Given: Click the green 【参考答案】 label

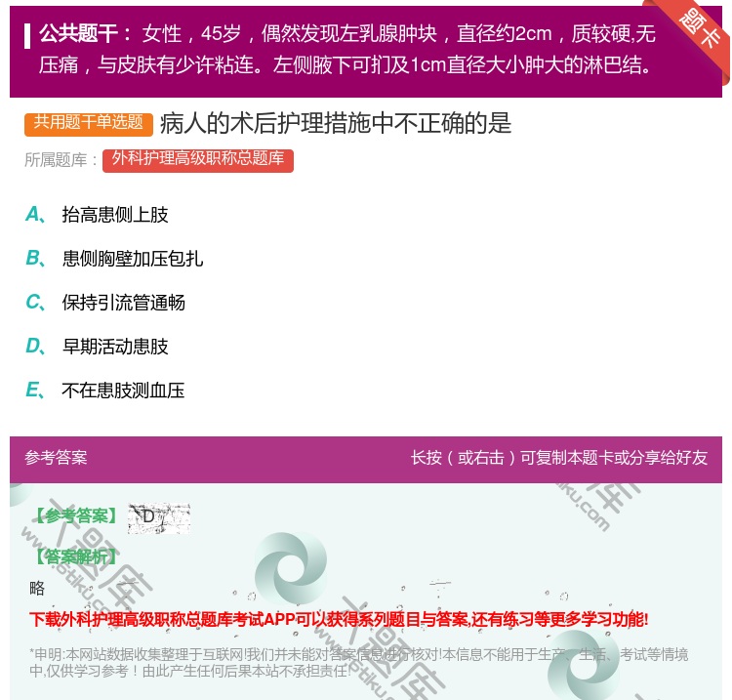Looking at the screenshot, I should [x=74, y=516].
